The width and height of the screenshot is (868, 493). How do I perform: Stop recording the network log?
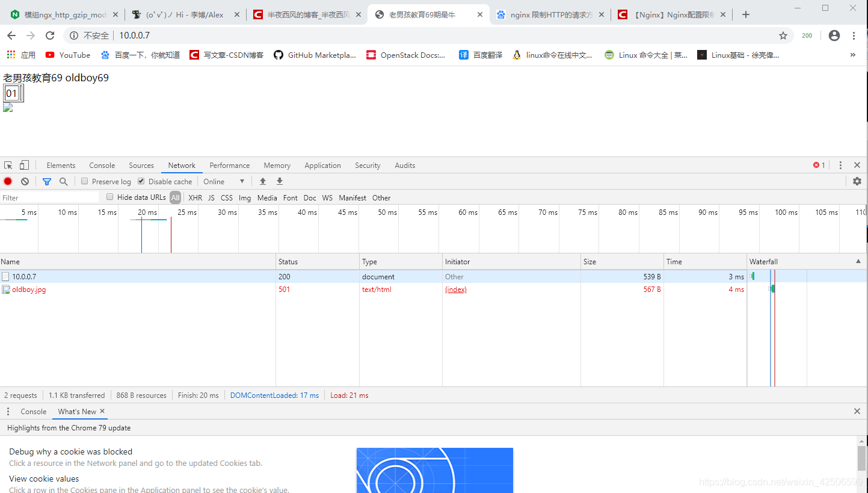click(x=8, y=181)
